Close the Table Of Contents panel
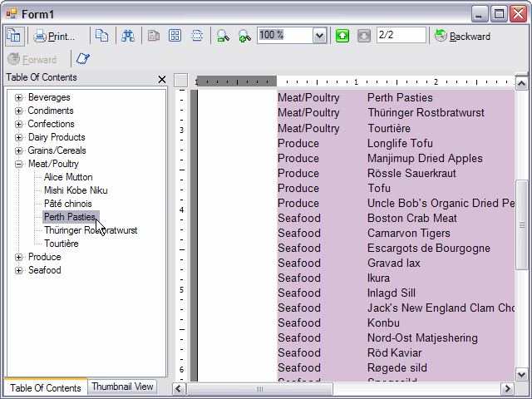 coord(162,79)
